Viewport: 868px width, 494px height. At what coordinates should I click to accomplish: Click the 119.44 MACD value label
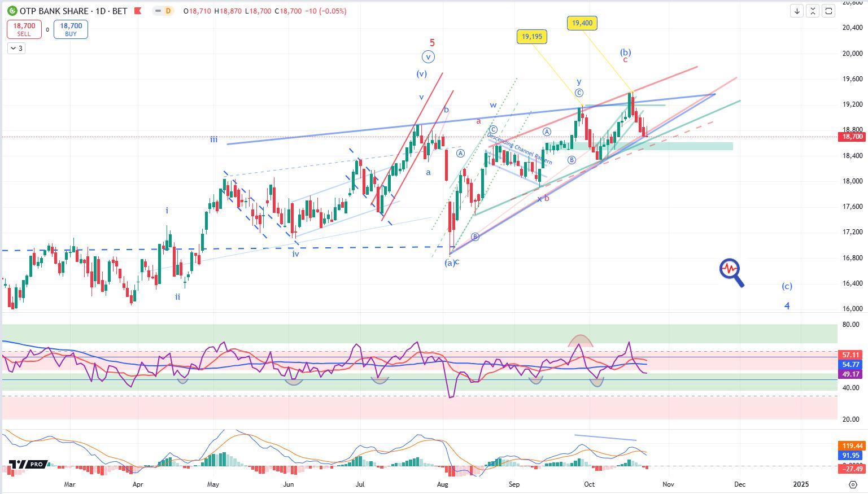point(852,445)
